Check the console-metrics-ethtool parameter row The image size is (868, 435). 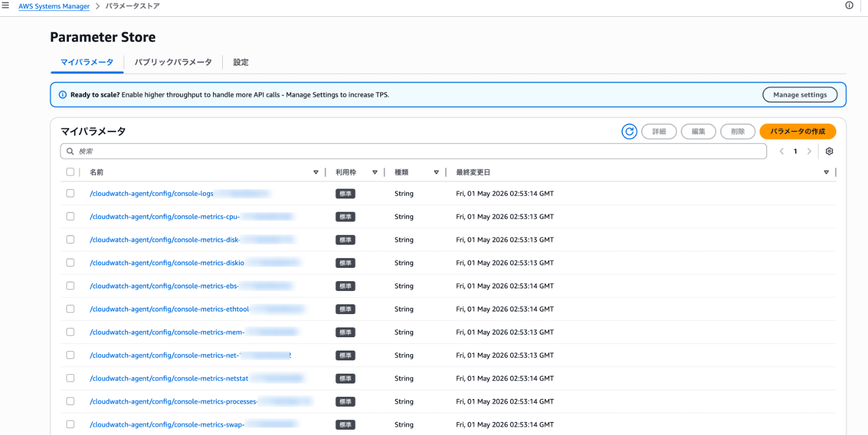click(70, 309)
